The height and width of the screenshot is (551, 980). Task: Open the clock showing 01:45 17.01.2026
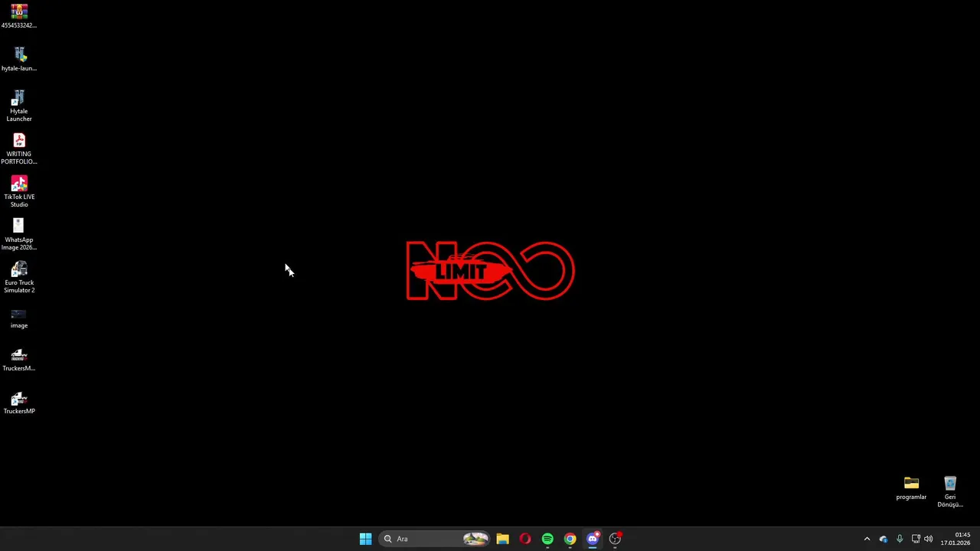point(955,539)
